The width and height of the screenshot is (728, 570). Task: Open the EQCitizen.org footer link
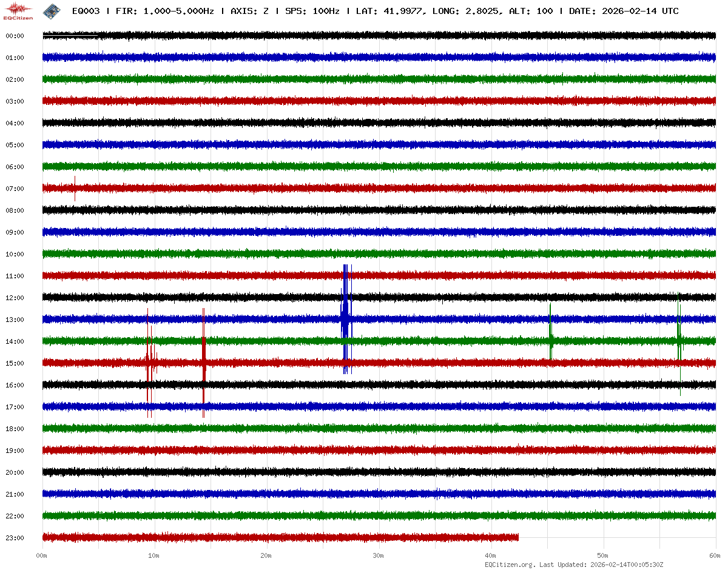510,565
